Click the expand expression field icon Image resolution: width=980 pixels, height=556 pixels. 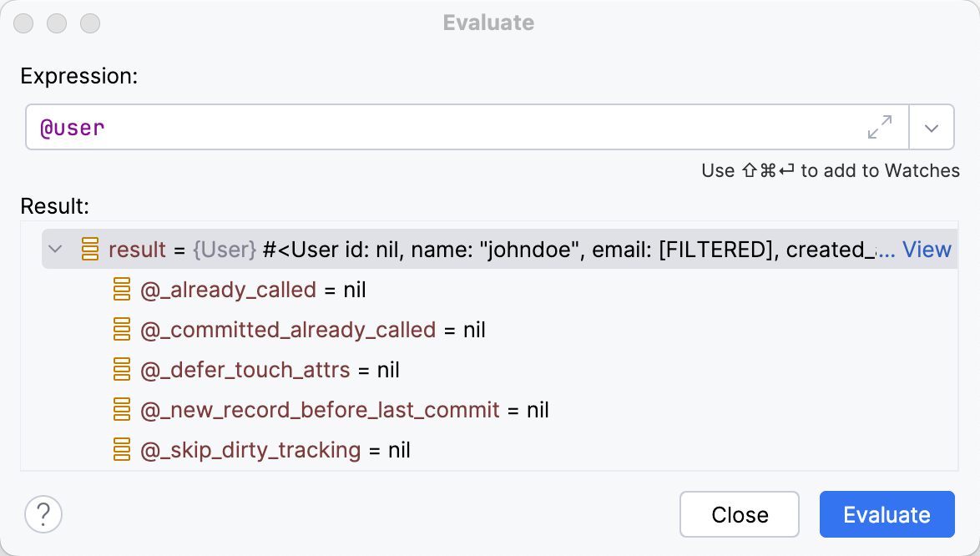[880, 128]
